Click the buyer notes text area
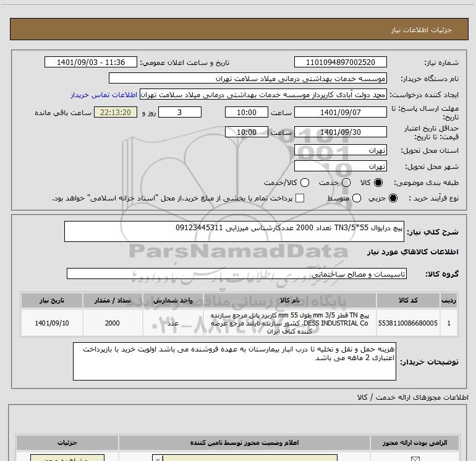This screenshot has width=476, height=461. (234, 361)
